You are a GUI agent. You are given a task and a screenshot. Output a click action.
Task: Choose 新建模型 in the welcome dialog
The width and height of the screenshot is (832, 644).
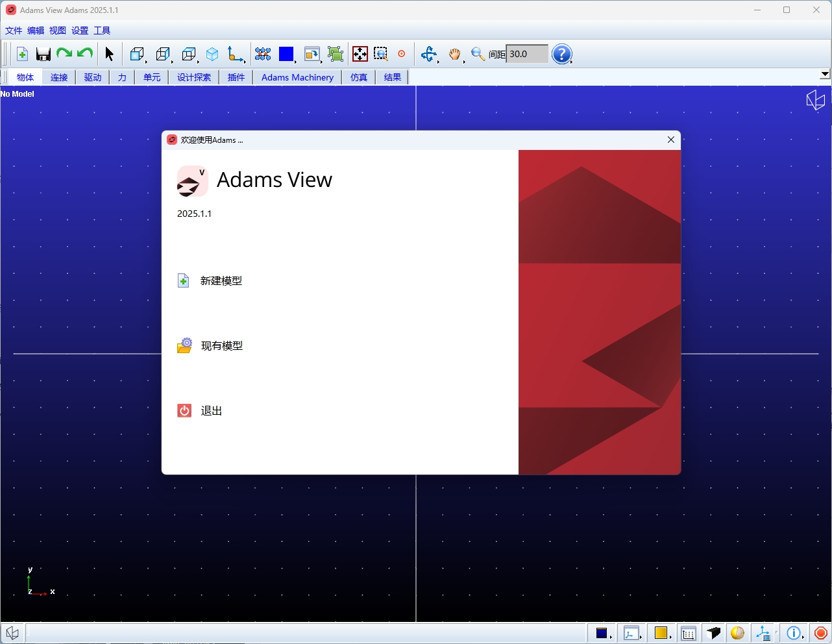point(221,281)
